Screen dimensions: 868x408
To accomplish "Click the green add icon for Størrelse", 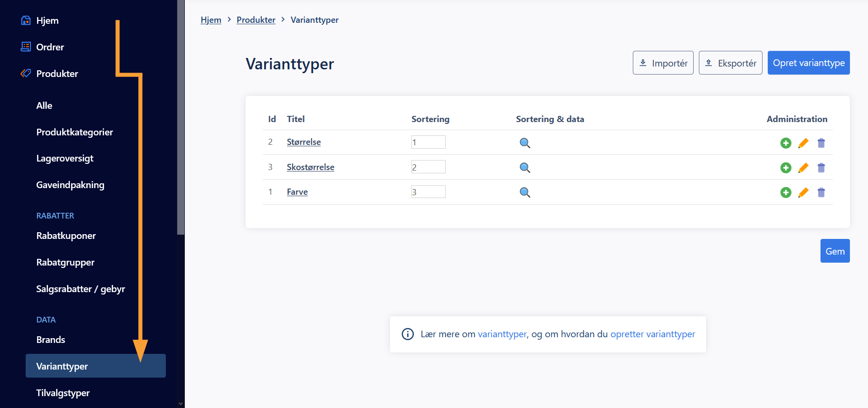I will pos(786,143).
